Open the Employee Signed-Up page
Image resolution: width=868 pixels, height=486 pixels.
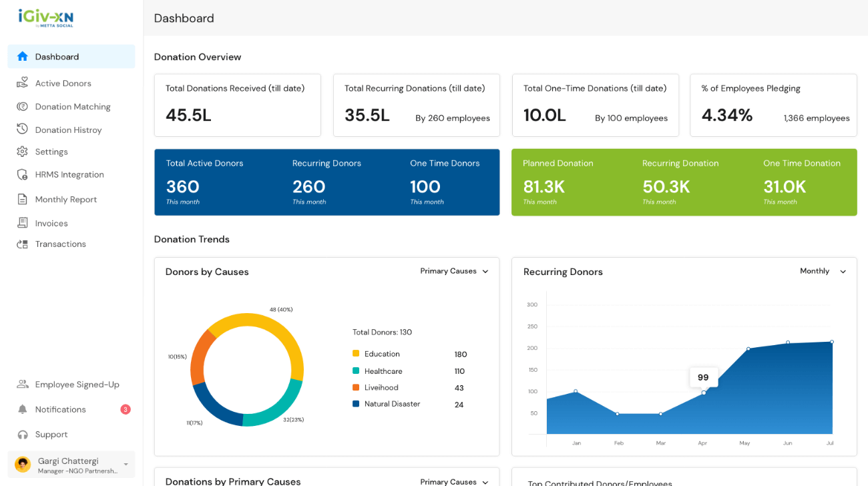coord(77,385)
